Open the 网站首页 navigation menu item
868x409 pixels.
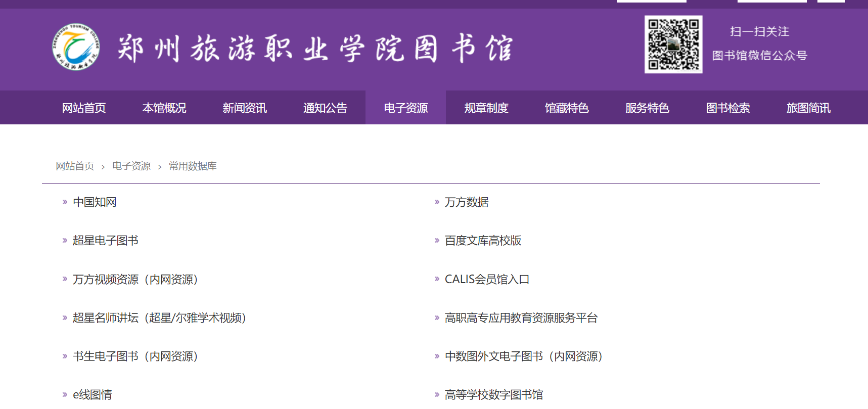tap(84, 108)
